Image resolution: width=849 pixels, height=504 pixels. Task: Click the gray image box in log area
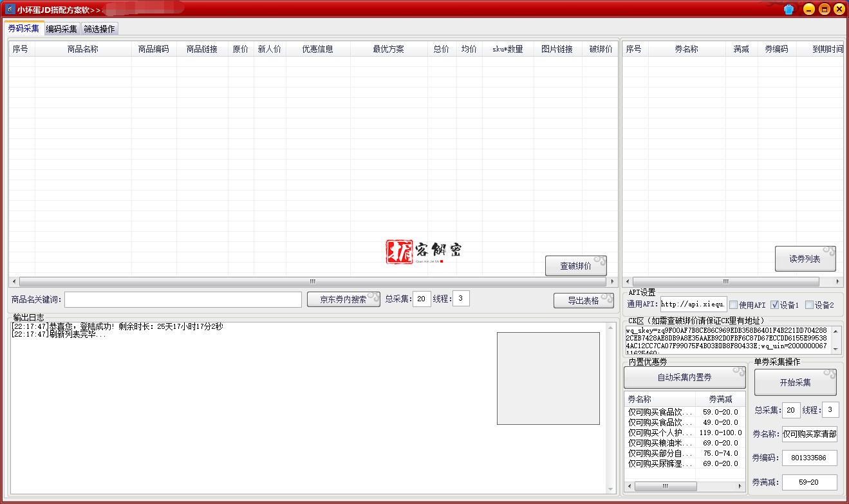coord(548,378)
